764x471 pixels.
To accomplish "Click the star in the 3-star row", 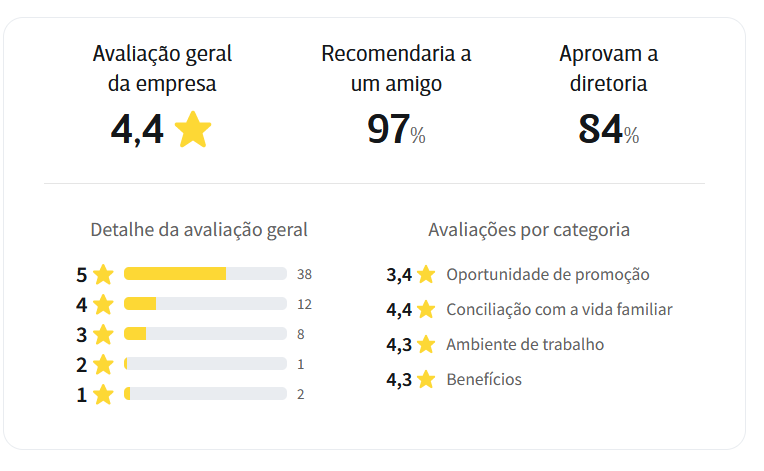I will pyautogui.click(x=103, y=335).
